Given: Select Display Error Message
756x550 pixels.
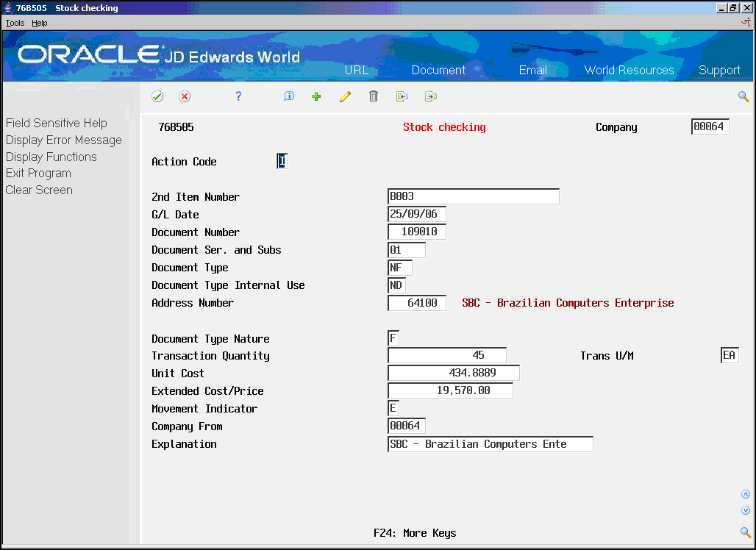Looking at the screenshot, I should point(64,140).
